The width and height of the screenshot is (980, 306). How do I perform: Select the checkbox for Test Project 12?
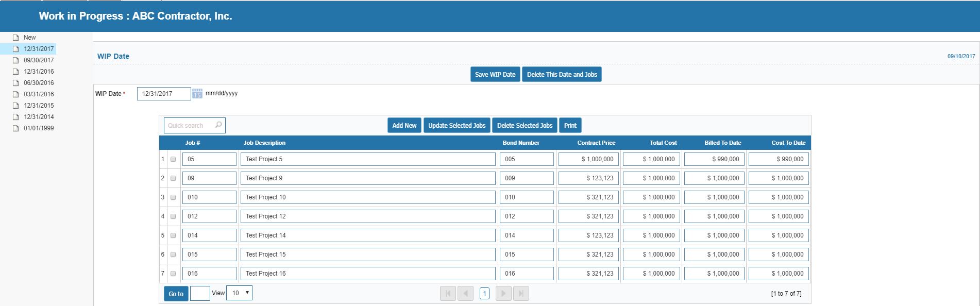pyautogui.click(x=173, y=216)
